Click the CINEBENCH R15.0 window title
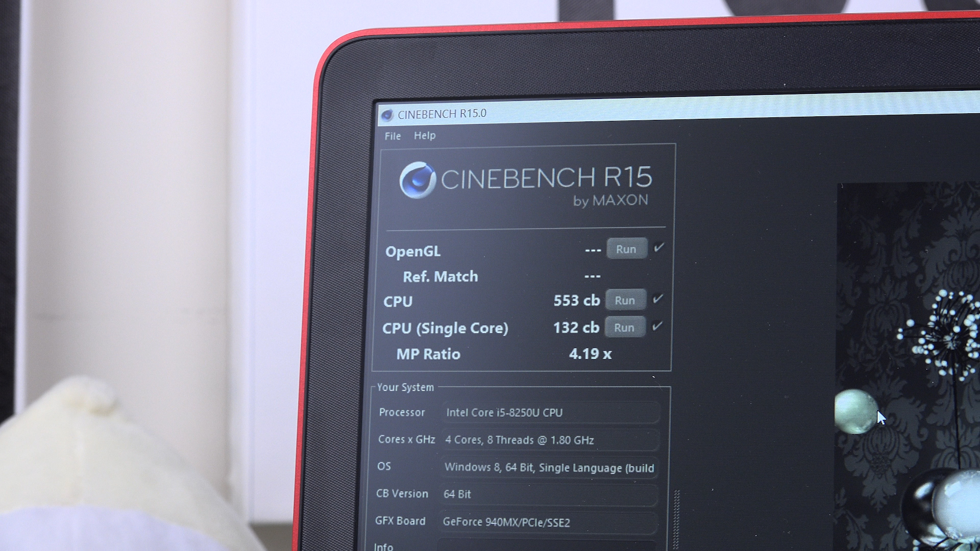This screenshot has height=551, width=980. click(442, 114)
